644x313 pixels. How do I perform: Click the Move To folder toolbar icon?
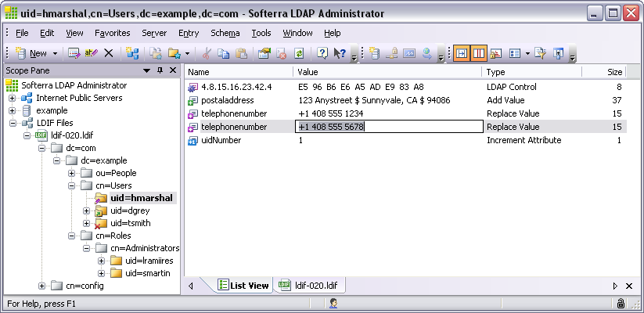pyautogui.click(x=155, y=53)
